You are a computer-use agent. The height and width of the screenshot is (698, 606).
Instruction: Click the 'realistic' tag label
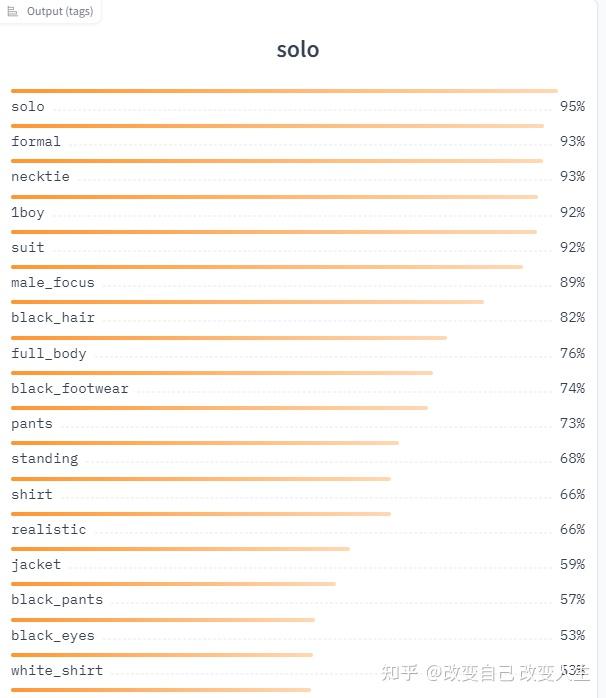49,530
